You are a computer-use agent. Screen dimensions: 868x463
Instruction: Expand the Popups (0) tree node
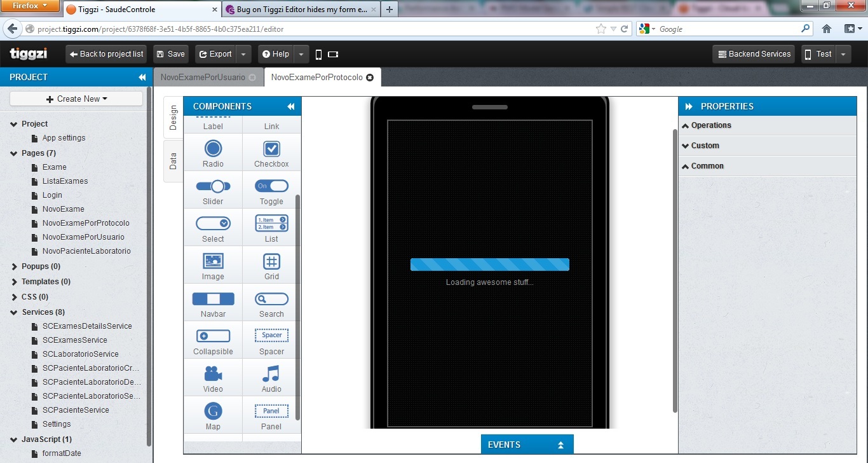(x=14, y=266)
